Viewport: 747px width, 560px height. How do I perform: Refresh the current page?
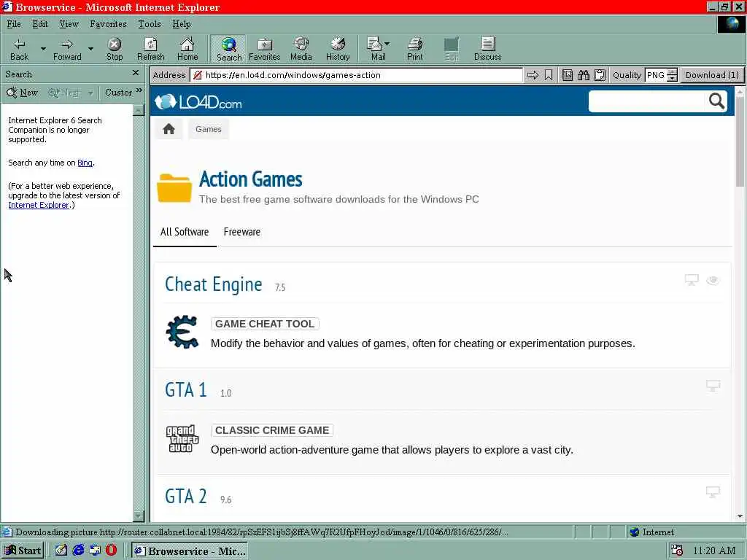[x=150, y=49]
